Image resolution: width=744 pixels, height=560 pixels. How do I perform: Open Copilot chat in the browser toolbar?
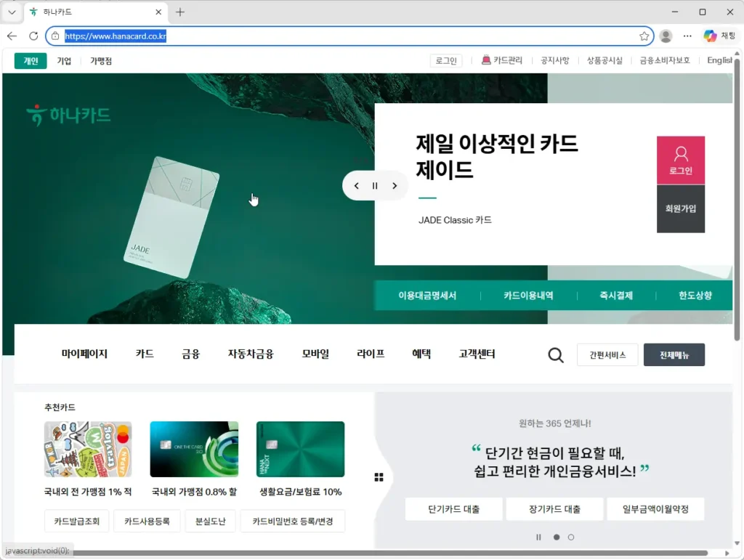pyautogui.click(x=719, y=36)
